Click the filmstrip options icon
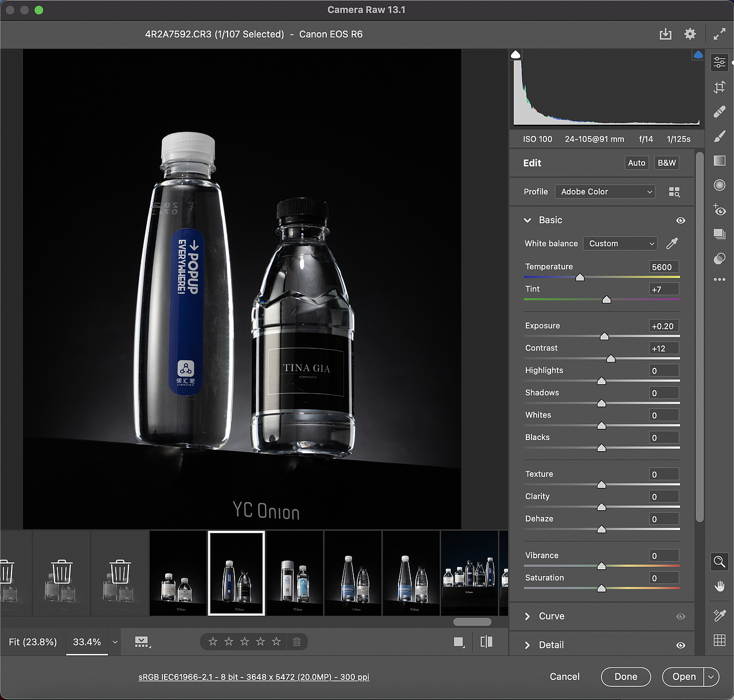The image size is (734, 700). pyautogui.click(x=142, y=642)
